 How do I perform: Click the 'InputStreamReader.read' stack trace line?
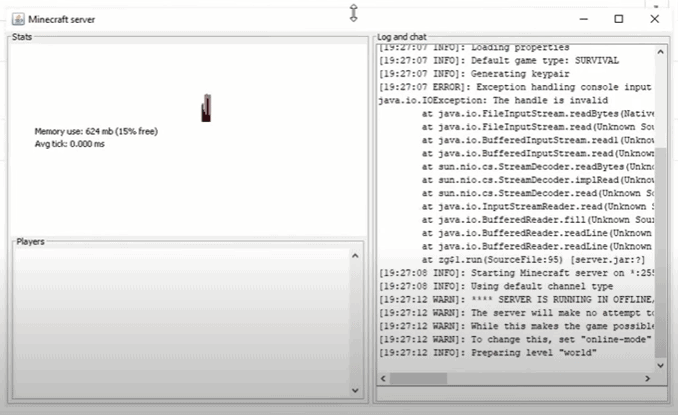[537, 207]
